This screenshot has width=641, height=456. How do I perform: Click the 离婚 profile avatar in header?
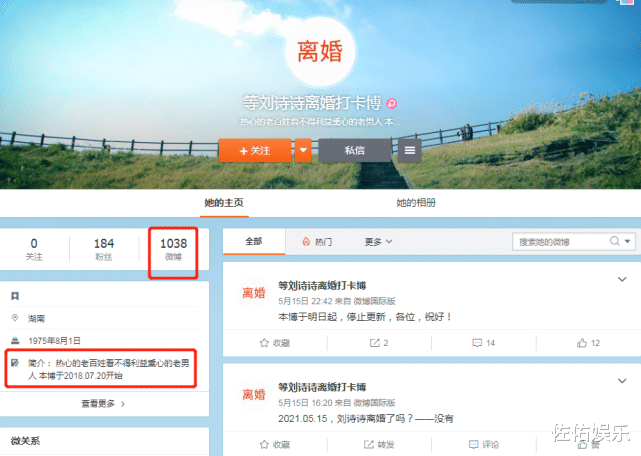(x=320, y=52)
